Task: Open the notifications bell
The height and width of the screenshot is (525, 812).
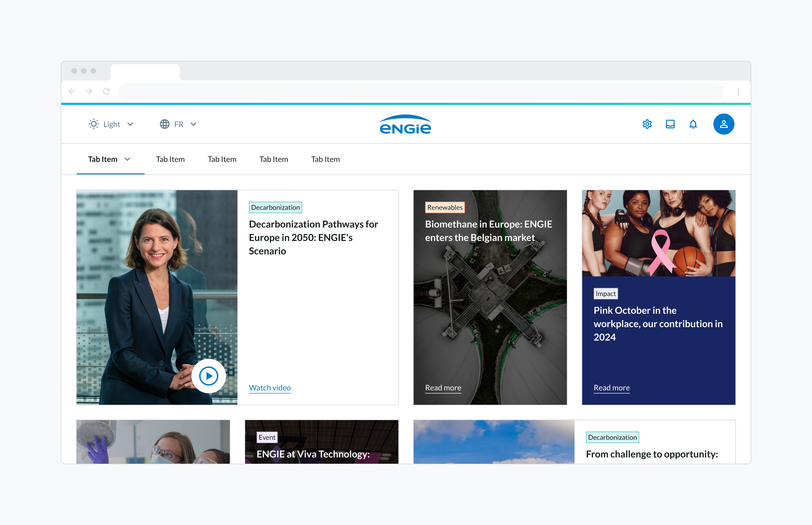Action: click(x=693, y=124)
